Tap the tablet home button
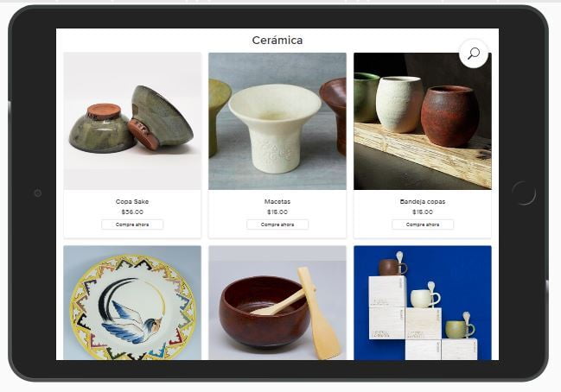This screenshot has width=561, height=392. pyautogui.click(x=524, y=193)
